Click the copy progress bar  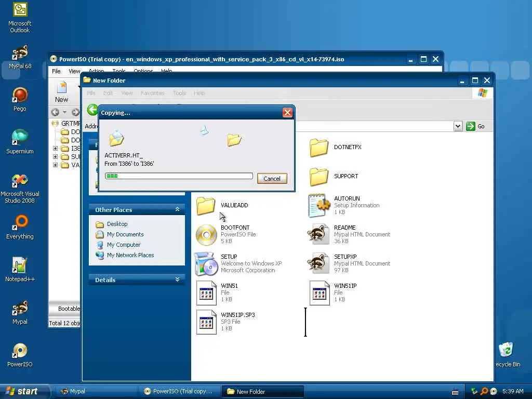[x=179, y=176]
